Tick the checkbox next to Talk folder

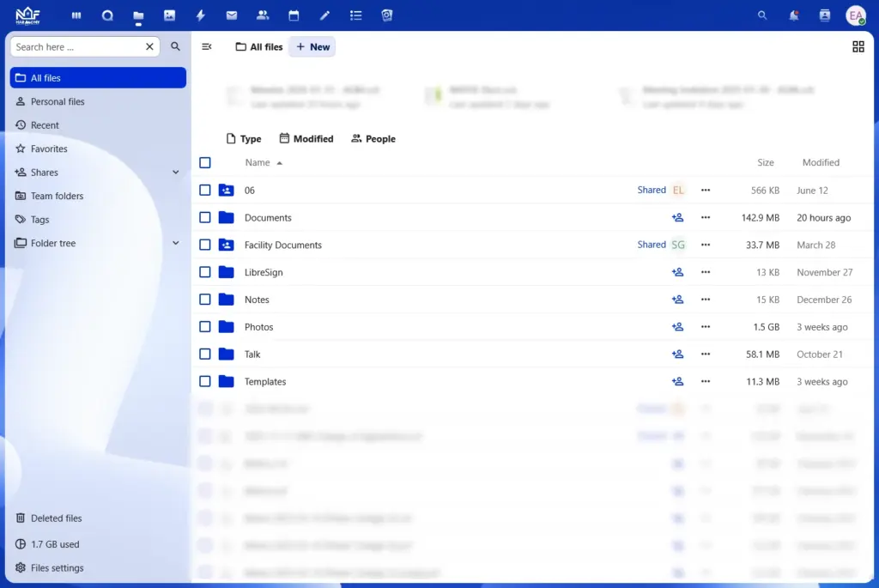(x=205, y=355)
